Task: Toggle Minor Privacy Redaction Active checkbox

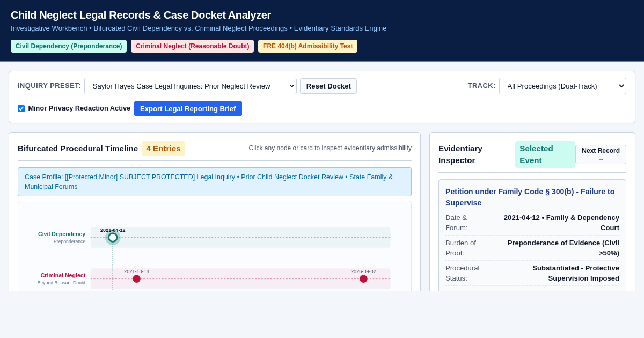Action: tap(21, 108)
